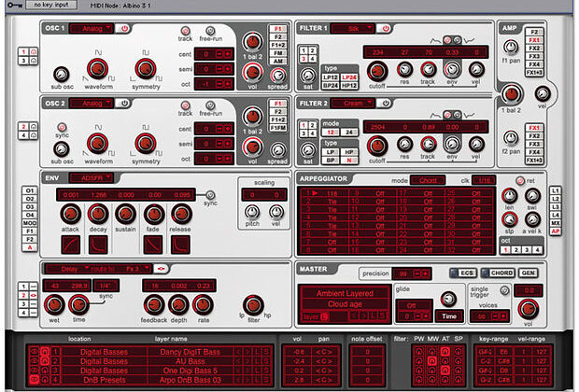This screenshot has width=579, height=392.
Task: Click the OSC 1 spread knob
Action: [x=277, y=76]
